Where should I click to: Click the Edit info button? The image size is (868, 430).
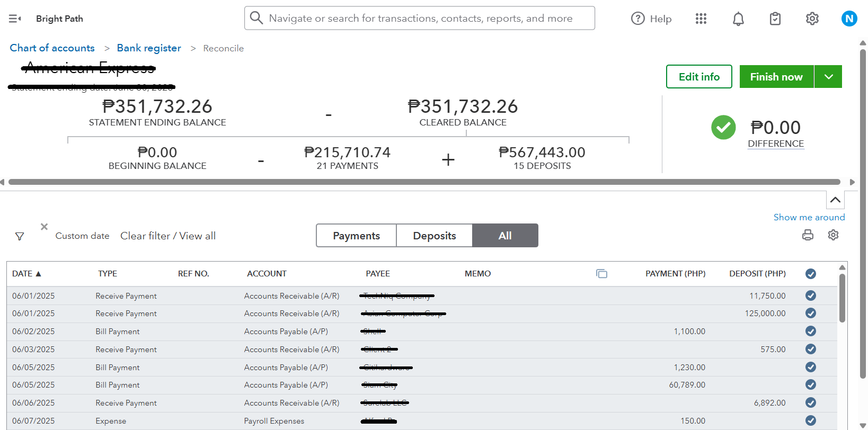[x=699, y=77]
